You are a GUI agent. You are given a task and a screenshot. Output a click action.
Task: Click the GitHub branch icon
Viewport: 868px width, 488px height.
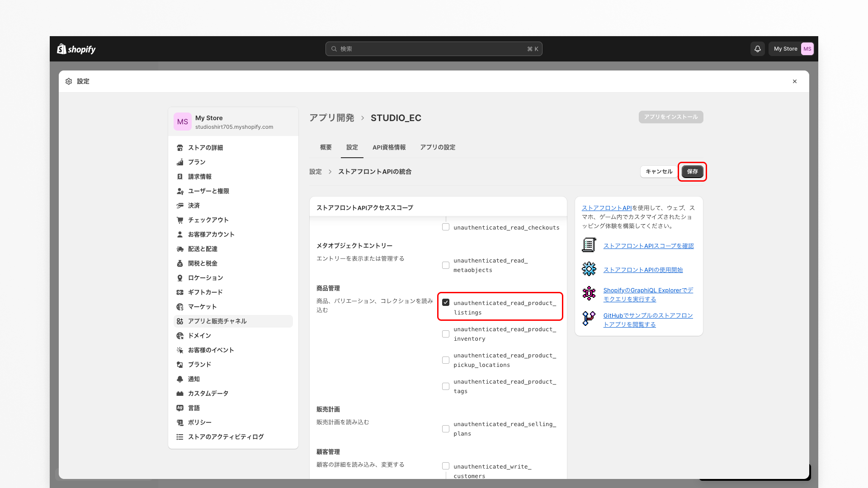(589, 319)
